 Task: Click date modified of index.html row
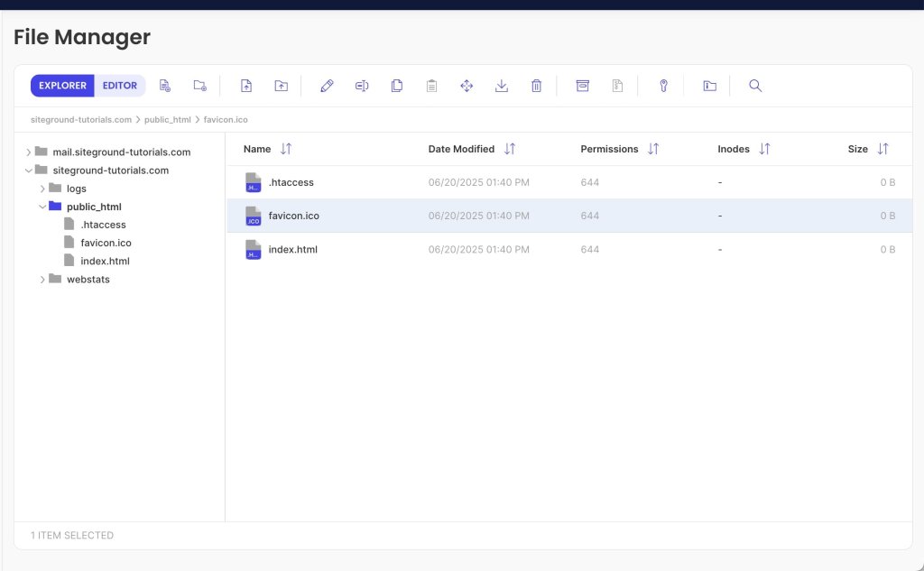[x=479, y=249]
